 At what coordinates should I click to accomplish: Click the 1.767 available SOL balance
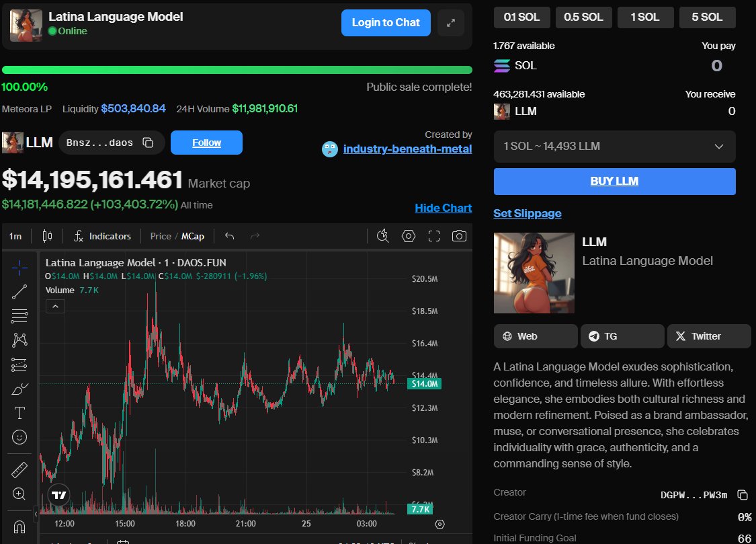524,46
